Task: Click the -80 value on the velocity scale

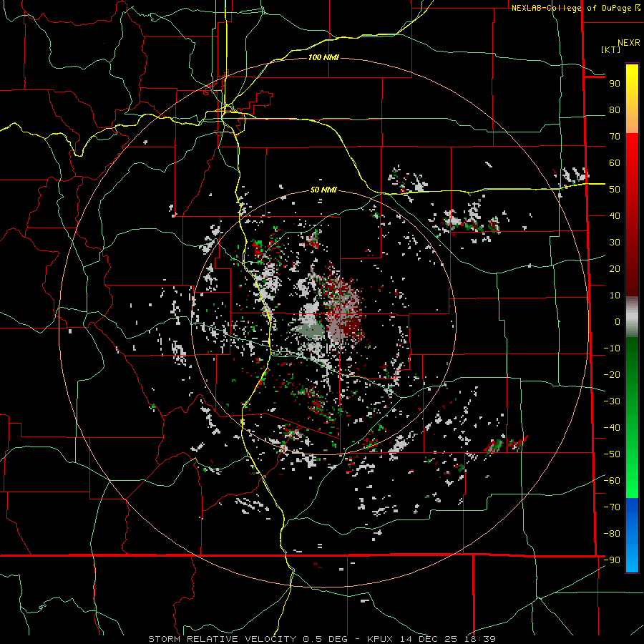Action: click(x=612, y=534)
